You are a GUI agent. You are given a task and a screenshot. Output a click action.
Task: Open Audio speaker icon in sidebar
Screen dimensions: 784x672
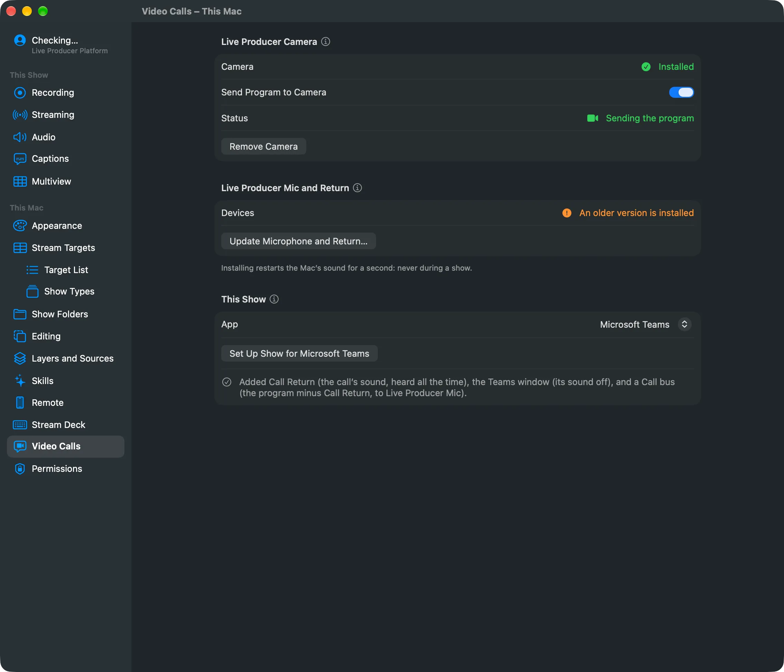click(x=20, y=137)
